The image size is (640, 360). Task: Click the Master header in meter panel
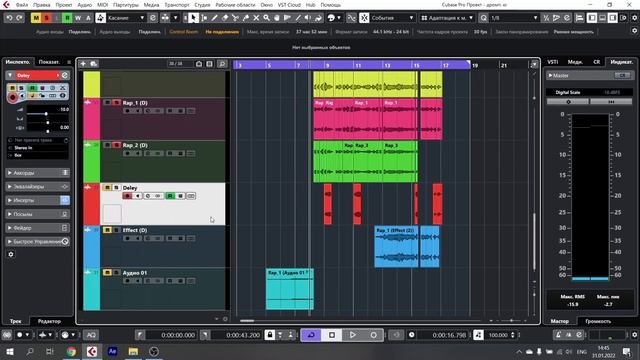click(x=589, y=76)
